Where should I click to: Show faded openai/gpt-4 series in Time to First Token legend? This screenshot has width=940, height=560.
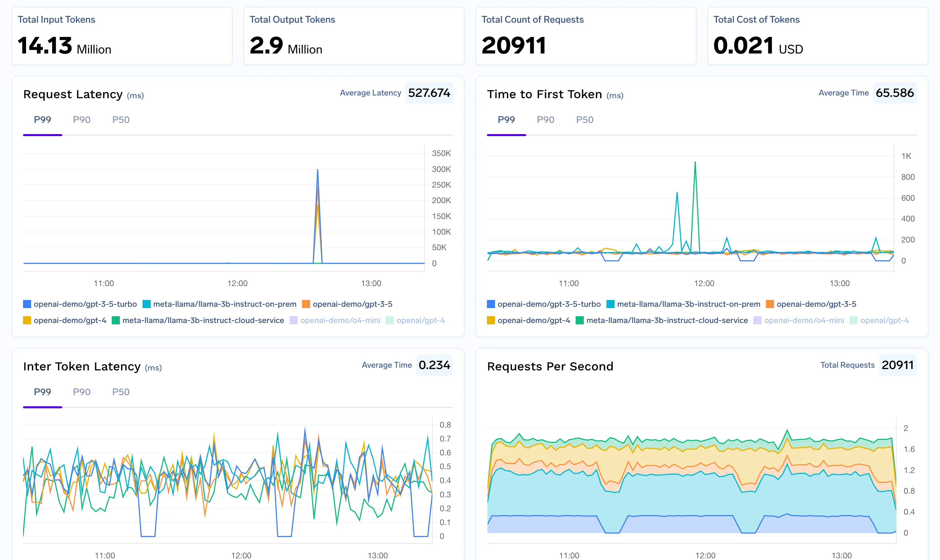click(x=884, y=320)
